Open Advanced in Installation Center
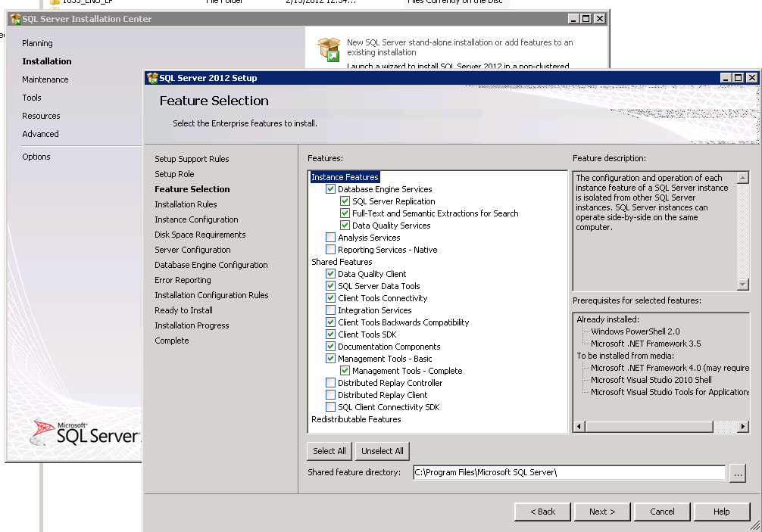Viewport: 762px width, 532px height. tap(40, 134)
